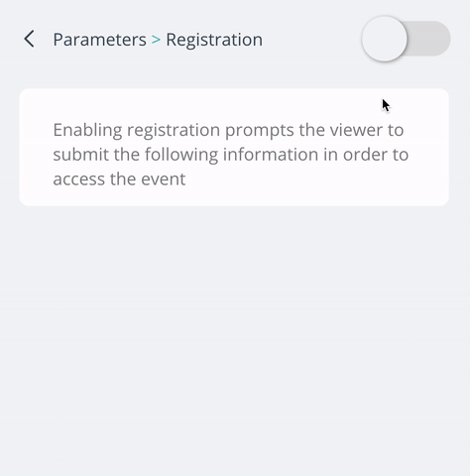The image size is (470, 476).
Task: Click the 'Enabling registration prompts' description text
Action: pyautogui.click(x=231, y=155)
